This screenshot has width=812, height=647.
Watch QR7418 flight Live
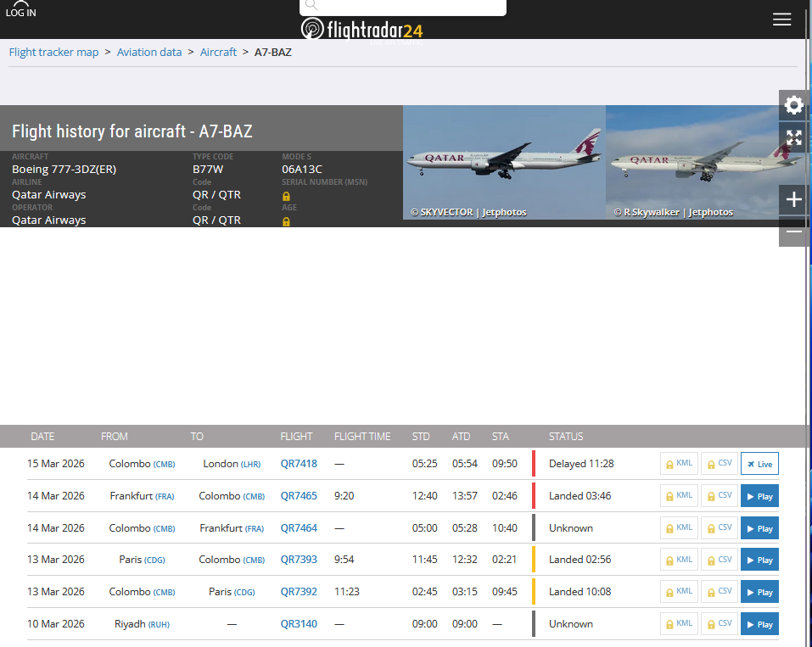pyautogui.click(x=759, y=464)
